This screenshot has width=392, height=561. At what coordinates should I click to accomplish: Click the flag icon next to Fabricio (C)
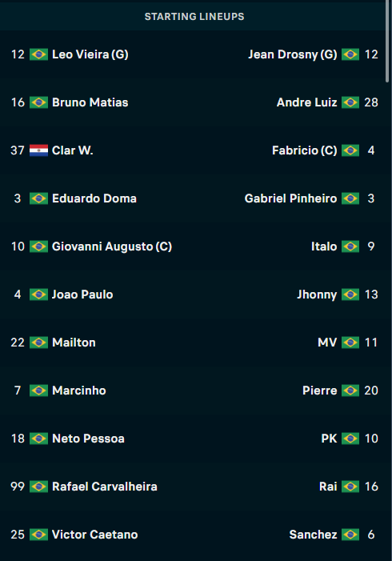point(350,150)
